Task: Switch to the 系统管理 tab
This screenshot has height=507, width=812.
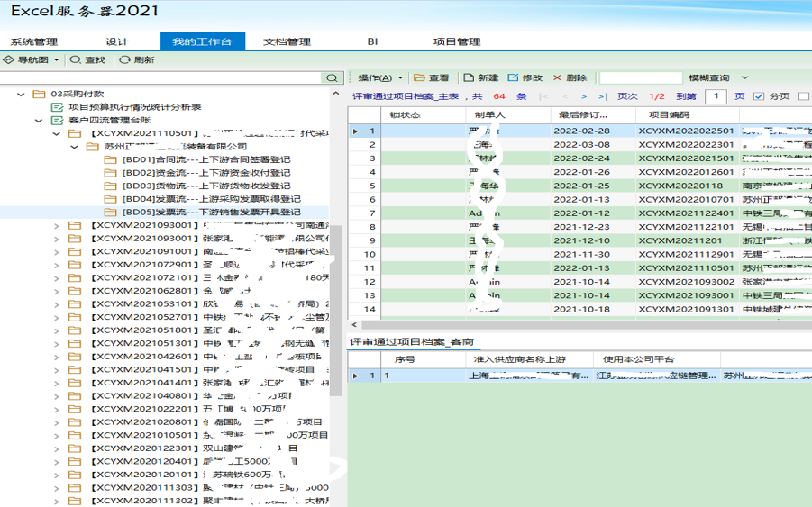Action: tap(34, 42)
